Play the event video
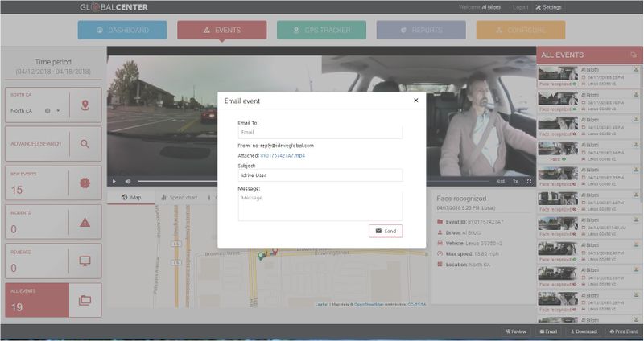The image size is (644, 341). [x=115, y=181]
